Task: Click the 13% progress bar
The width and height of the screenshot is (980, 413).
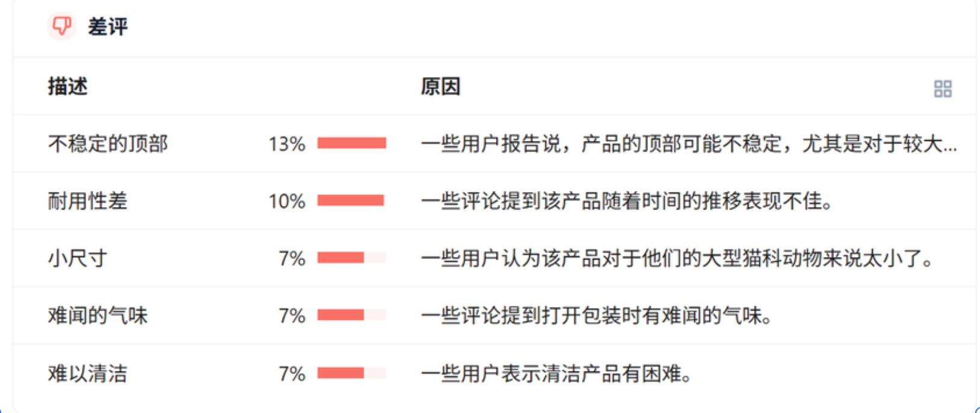Action: click(351, 143)
